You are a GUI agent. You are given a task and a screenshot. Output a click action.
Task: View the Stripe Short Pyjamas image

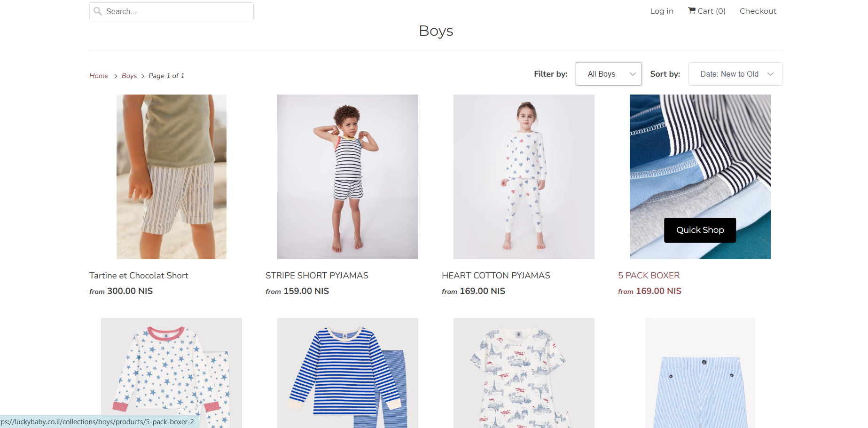pyautogui.click(x=347, y=176)
